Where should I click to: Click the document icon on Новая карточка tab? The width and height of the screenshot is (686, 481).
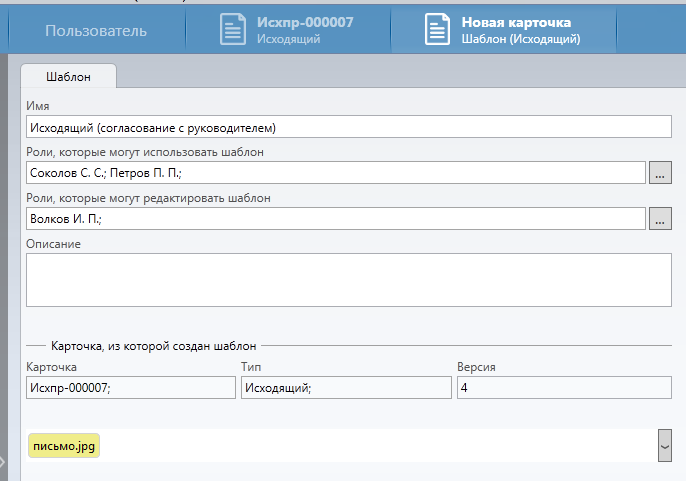point(438,29)
